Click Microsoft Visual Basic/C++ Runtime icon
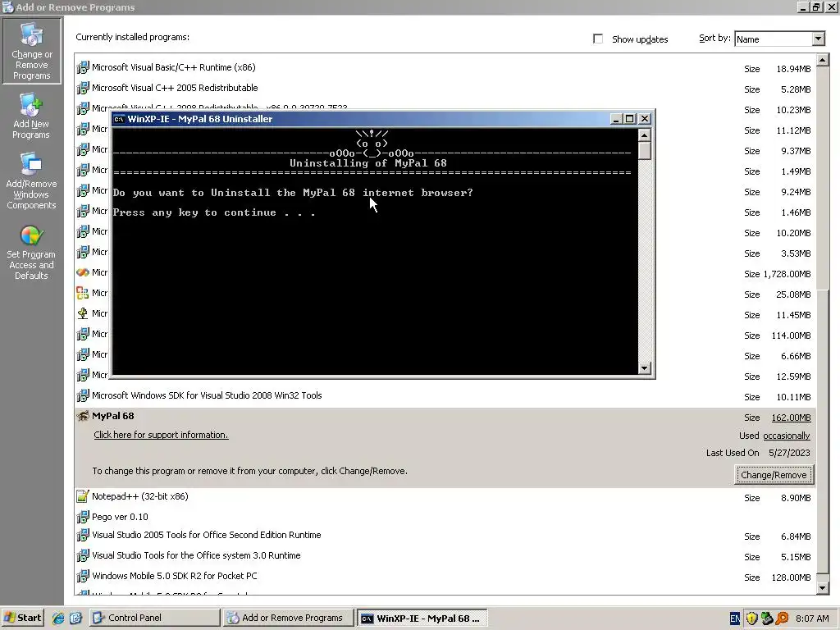This screenshot has width=840, height=630. (83, 67)
